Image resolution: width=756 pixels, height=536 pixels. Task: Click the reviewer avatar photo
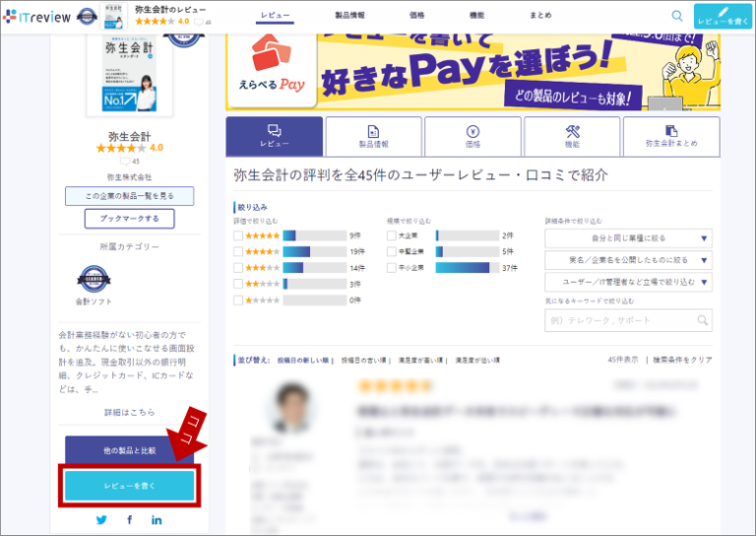point(291,408)
